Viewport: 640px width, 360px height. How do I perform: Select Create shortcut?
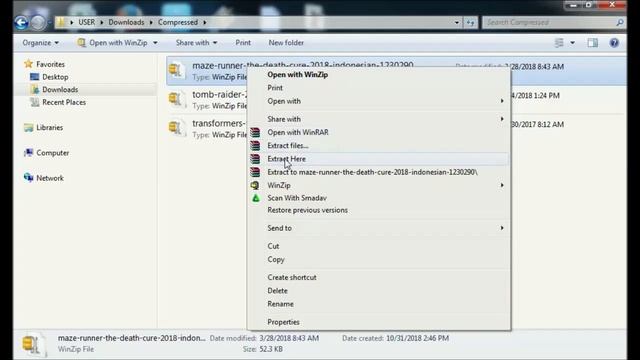[379, 277]
